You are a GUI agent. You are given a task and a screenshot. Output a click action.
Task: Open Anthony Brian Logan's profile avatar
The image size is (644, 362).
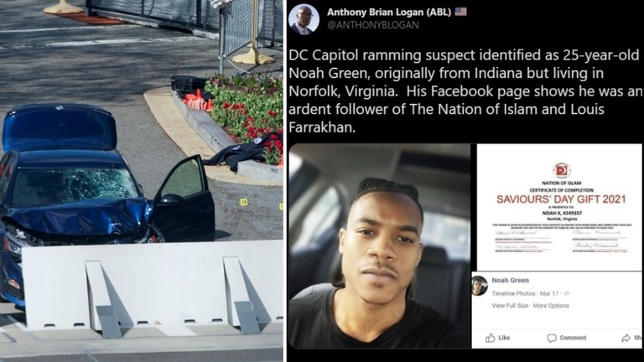click(x=304, y=19)
